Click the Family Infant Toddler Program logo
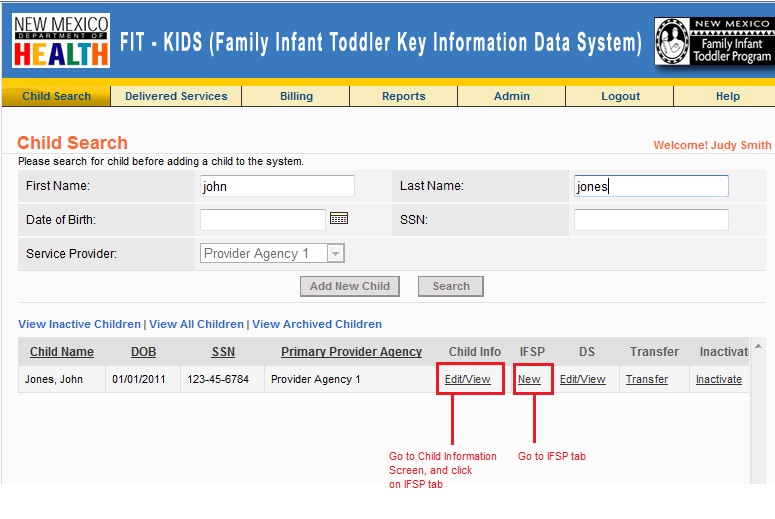 click(x=713, y=42)
